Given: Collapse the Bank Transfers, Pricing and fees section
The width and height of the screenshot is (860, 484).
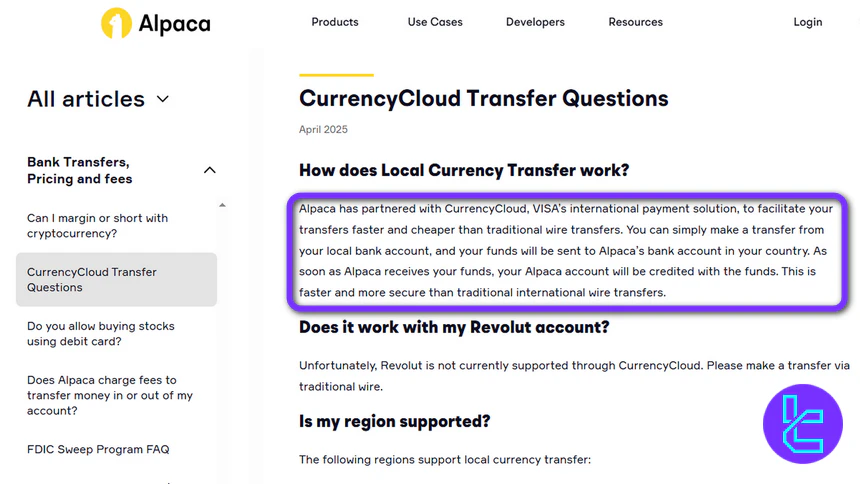Looking at the screenshot, I should 209,170.
